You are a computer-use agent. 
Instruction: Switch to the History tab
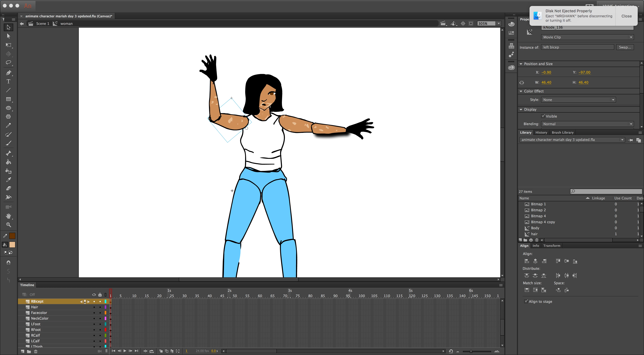coord(541,133)
